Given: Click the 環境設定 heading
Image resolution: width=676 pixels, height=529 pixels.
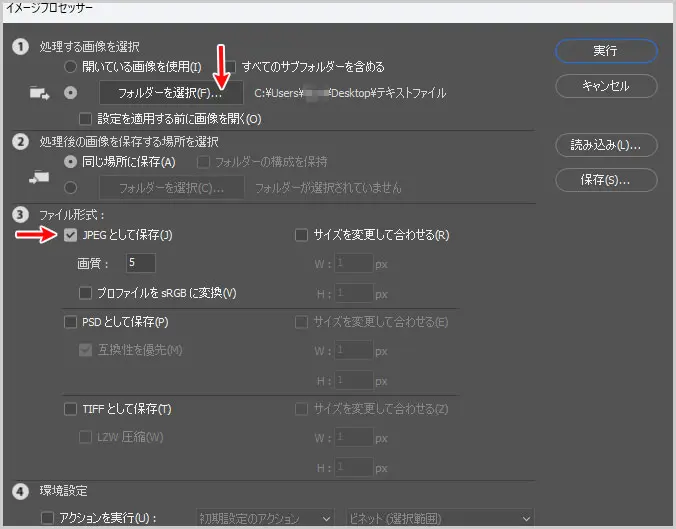Looking at the screenshot, I should pos(63,491).
